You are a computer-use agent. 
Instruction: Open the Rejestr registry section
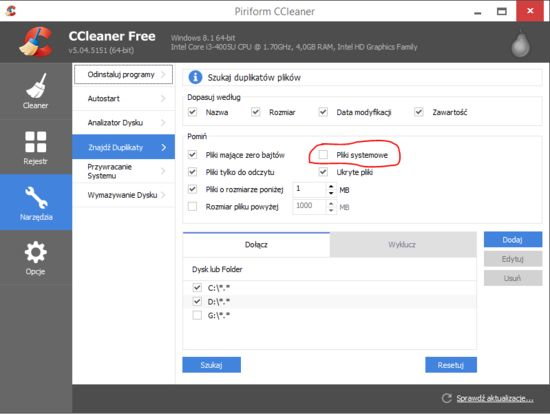click(35, 147)
